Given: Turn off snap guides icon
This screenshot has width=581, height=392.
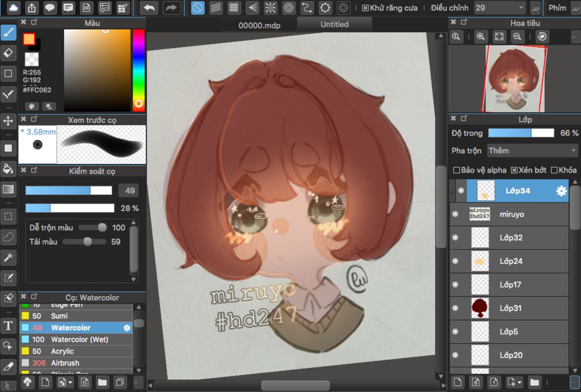Looking at the screenshot, I should tap(197, 7).
